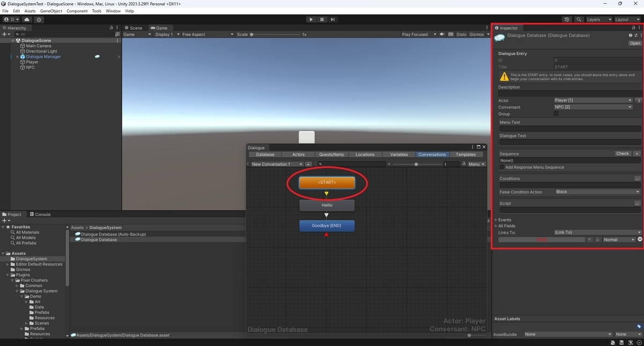The width and height of the screenshot is (644, 346).
Task: Open the Variables tab in the Dialogue editor
Action: click(x=399, y=154)
